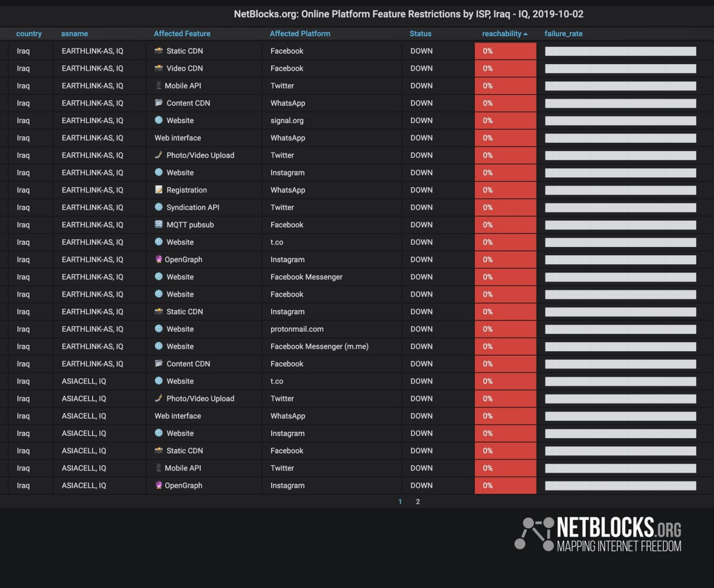Screen dimensions: 714x588
Task: Click Static CDN icon in ASIACELL Facebook row
Action: [x=159, y=450]
